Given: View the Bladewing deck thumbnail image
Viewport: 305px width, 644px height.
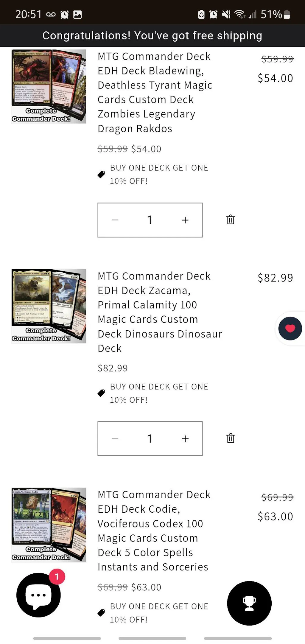Looking at the screenshot, I should 49,86.
